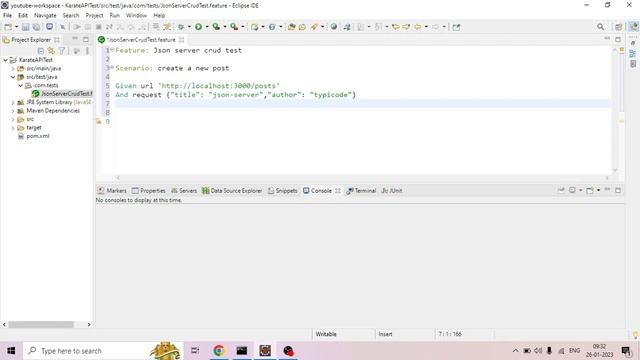The height and width of the screenshot is (360, 640).
Task: Click the Coverage run icon
Action: (216, 27)
